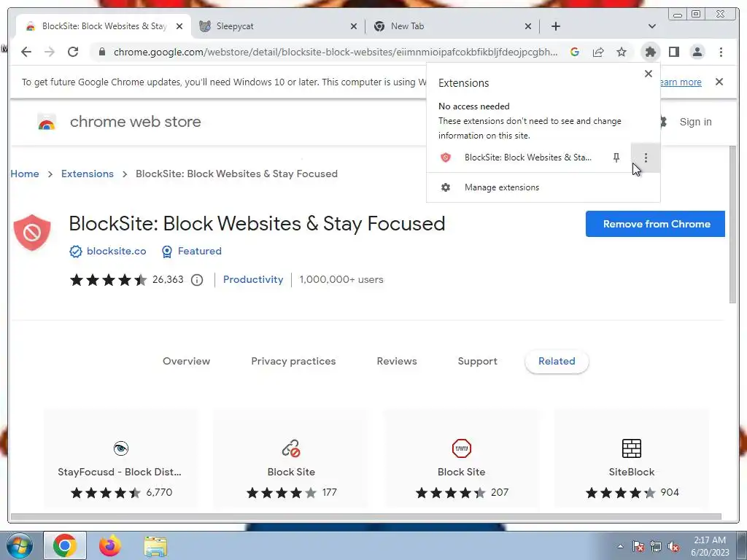
Task: Open rating info circle icon
Action: coord(197,280)
